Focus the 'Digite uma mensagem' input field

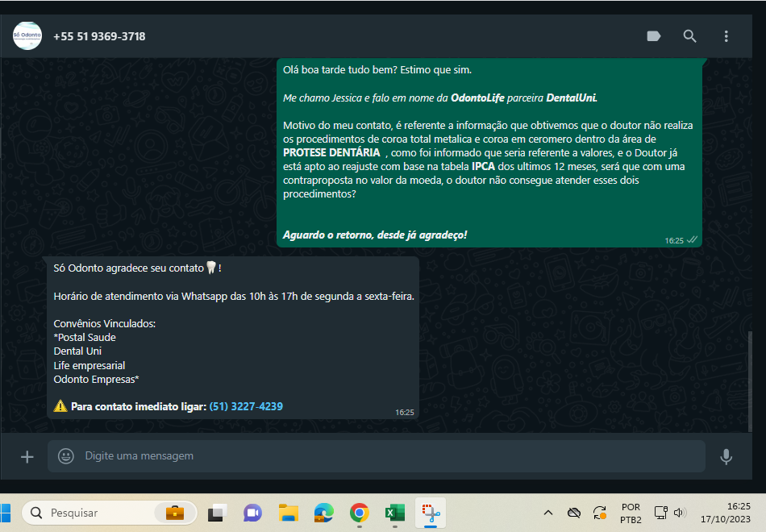point(377,456)
